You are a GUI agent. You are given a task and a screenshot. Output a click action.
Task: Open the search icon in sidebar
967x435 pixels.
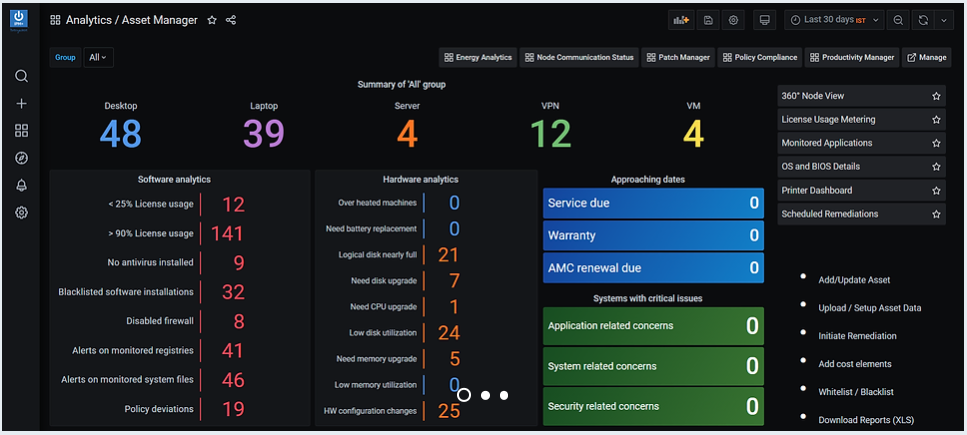tap(21, 77)
